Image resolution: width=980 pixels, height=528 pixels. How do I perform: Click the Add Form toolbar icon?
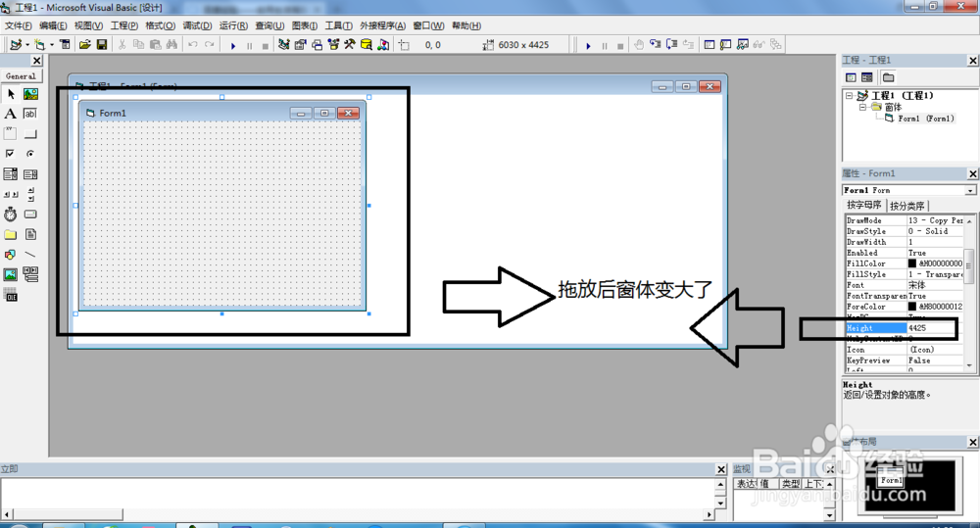tap(40, 44)
